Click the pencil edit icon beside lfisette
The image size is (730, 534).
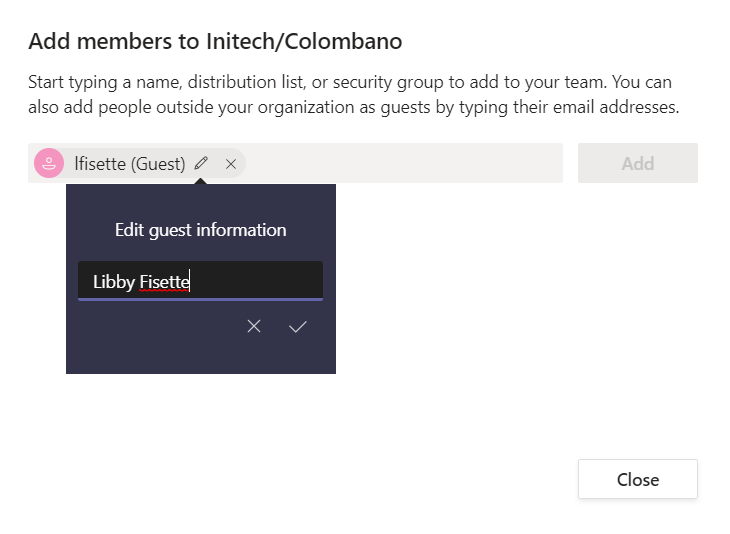(201, 163)
